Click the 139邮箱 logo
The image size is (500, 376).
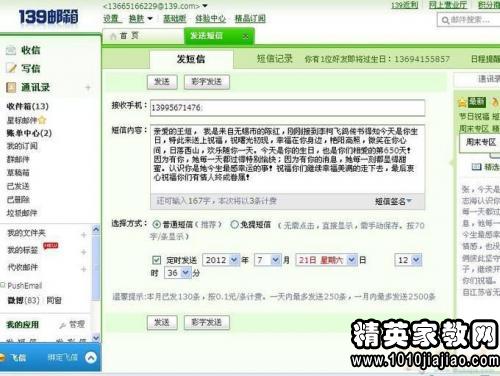click(x=48, y=17)
